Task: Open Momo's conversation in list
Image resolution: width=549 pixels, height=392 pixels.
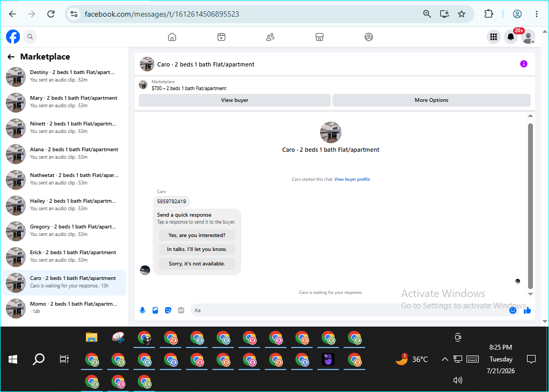Action: click(64, 308)
